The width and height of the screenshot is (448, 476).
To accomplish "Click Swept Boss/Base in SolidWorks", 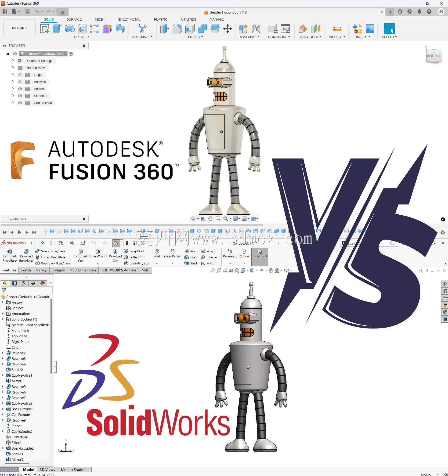I will tap(50, 251).
